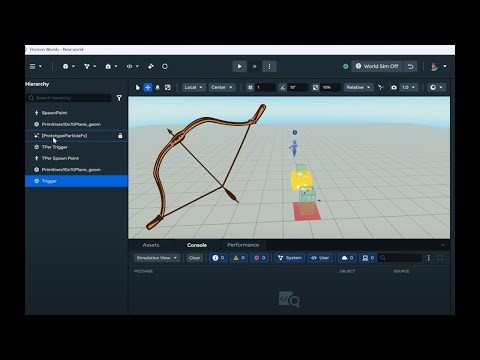This screenshot has width=480, height=360.
Task: Click the globe icon beside Trigger row
Action: tap(37, 181)
